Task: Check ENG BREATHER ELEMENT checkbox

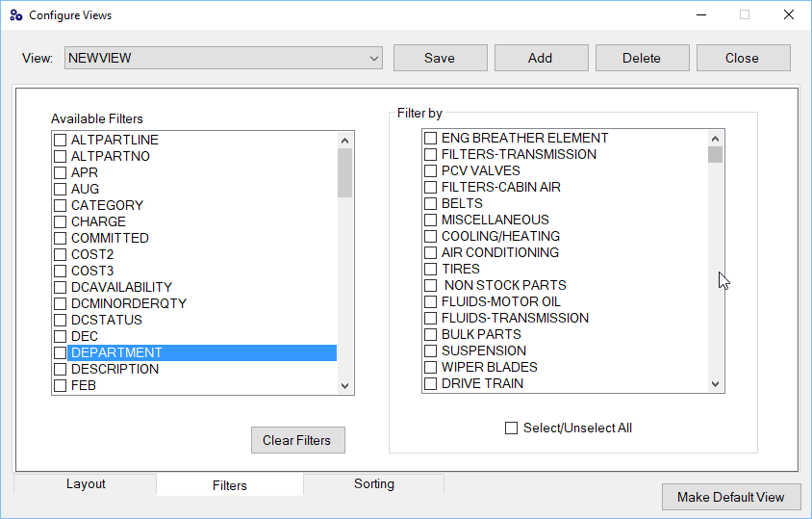Action: (x=430, y=138)
